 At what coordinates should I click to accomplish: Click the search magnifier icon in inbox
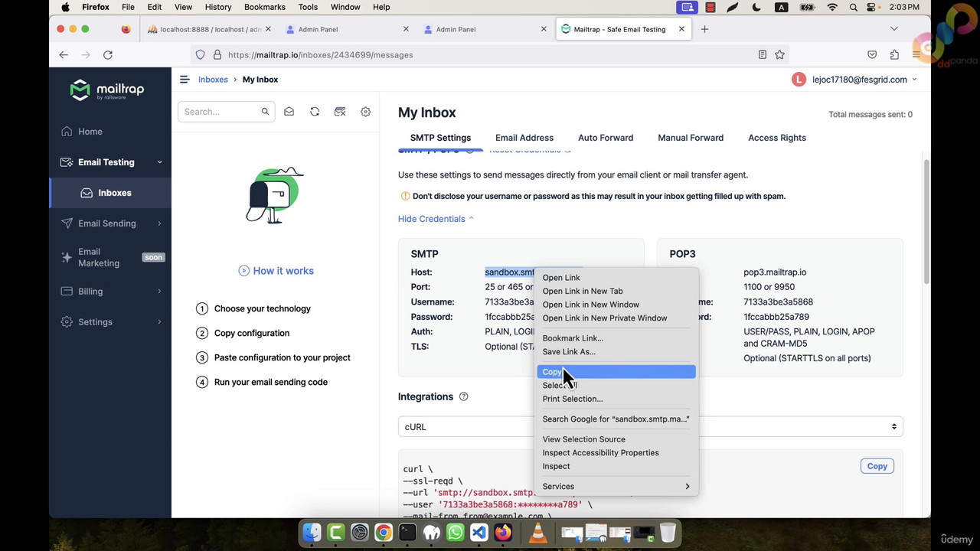coord(265,112)
